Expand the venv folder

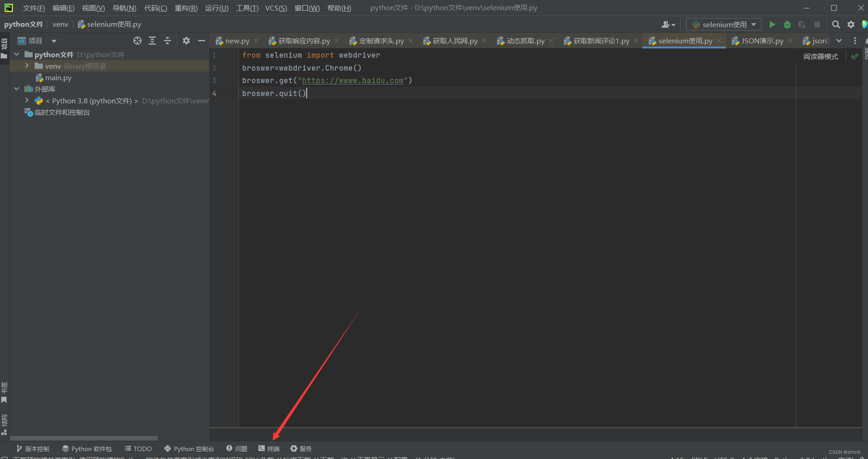pyautogui.click(x=27, y=66)
